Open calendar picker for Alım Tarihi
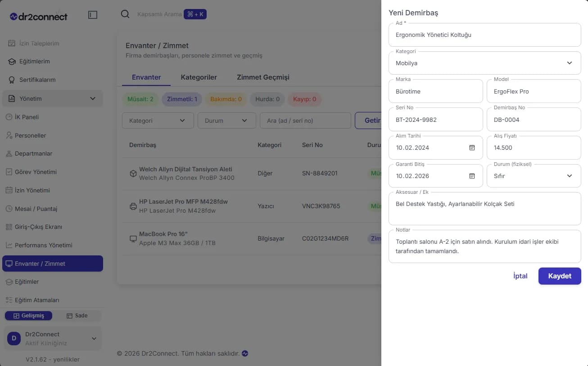This screenshot has height=366, width=588. click(472, 147)
